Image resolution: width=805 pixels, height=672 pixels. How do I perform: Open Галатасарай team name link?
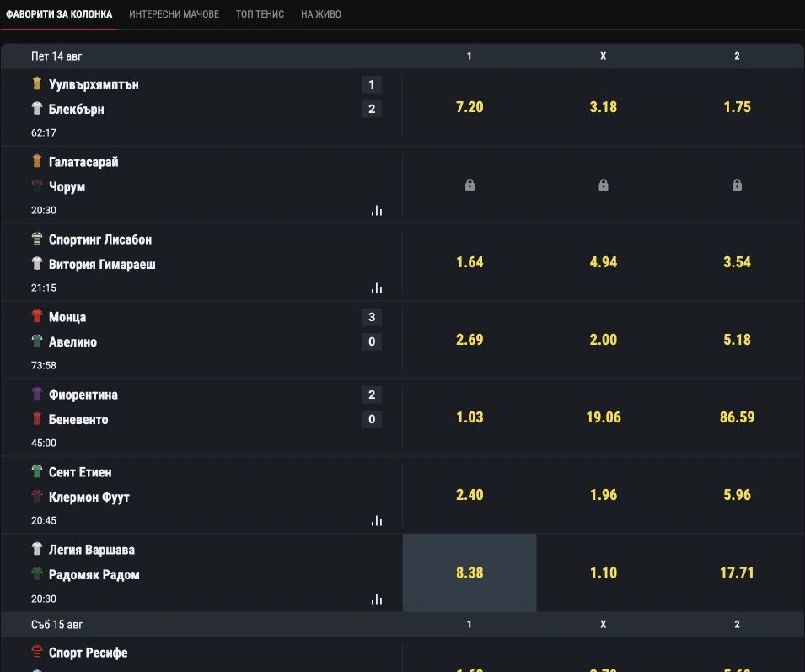pos(83,162)
